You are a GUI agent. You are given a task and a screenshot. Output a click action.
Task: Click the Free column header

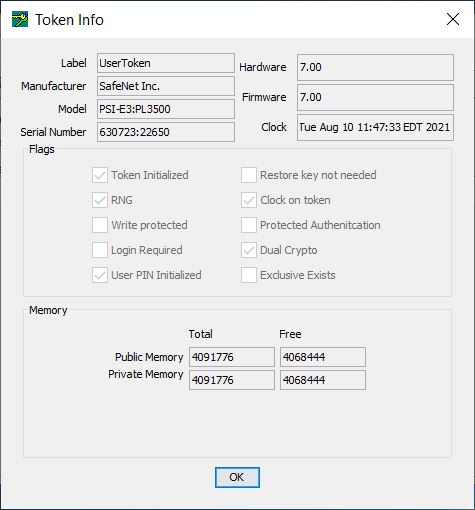tap(290, 334)
